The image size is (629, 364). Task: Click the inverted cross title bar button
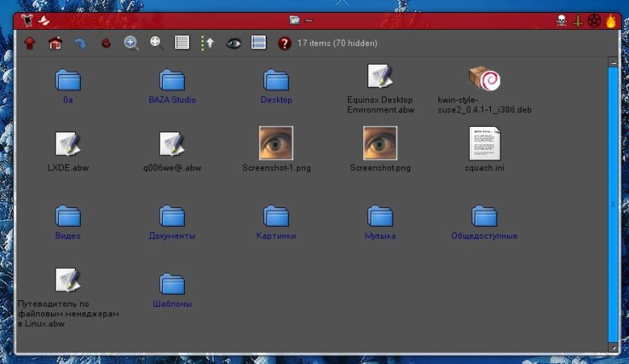(577, 21)
